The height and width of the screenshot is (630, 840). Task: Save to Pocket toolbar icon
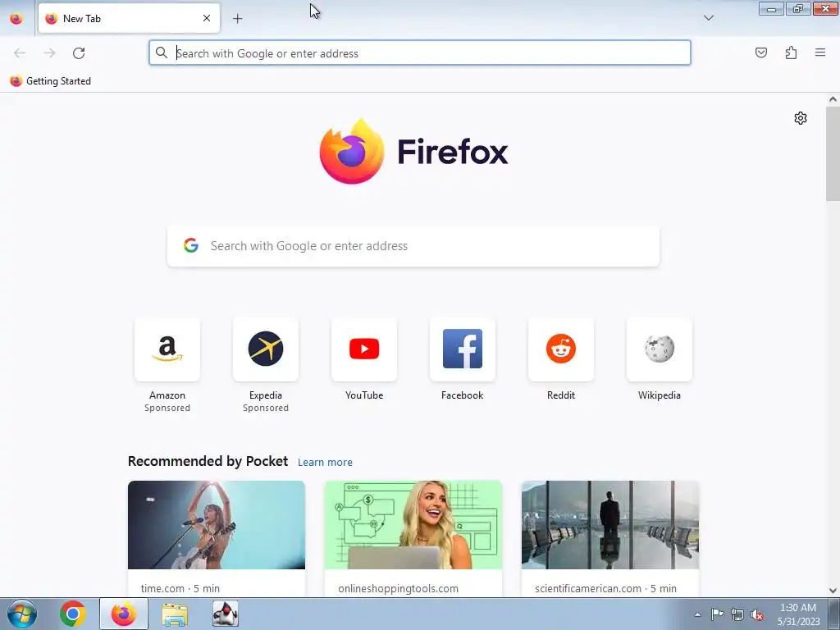[x=760, y=52]
